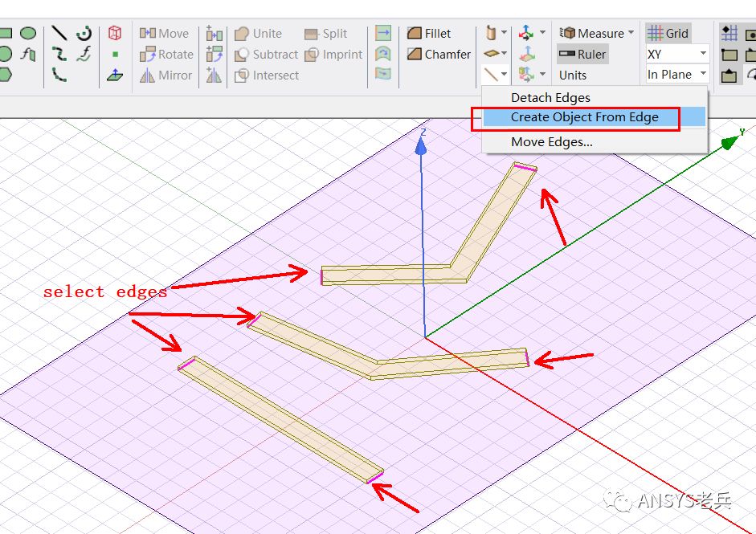Apply Fillet to selection
This screenshot has width=756, height=534.
[x=429, y=33]
